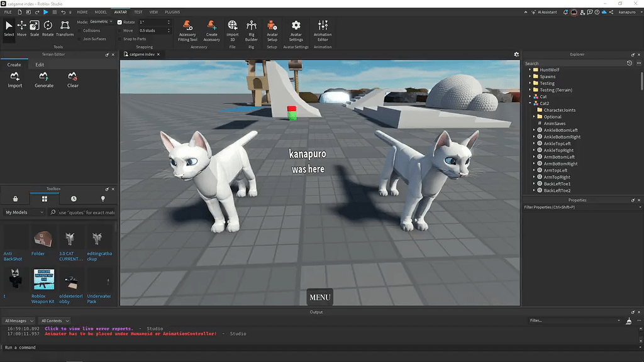
Task: Click terrain Clear icon
Action: coord(73,80)
